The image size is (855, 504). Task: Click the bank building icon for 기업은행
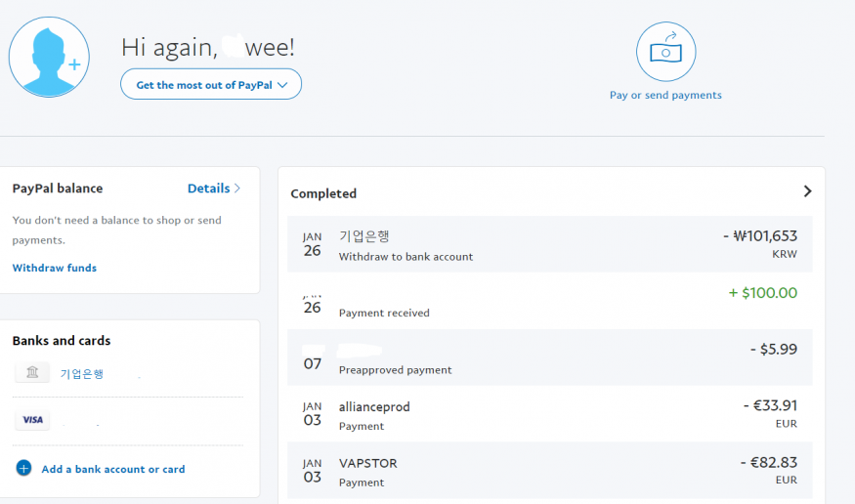point(32,373)
